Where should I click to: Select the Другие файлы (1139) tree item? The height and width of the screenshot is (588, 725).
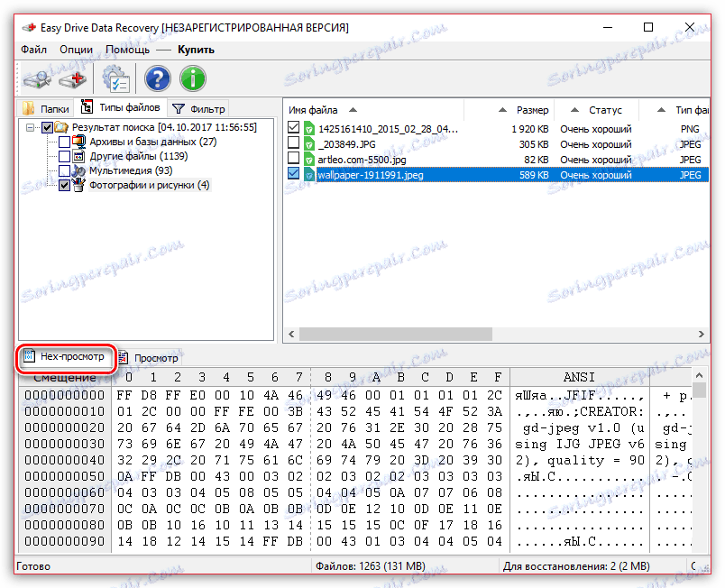click(x=138, y=156)
